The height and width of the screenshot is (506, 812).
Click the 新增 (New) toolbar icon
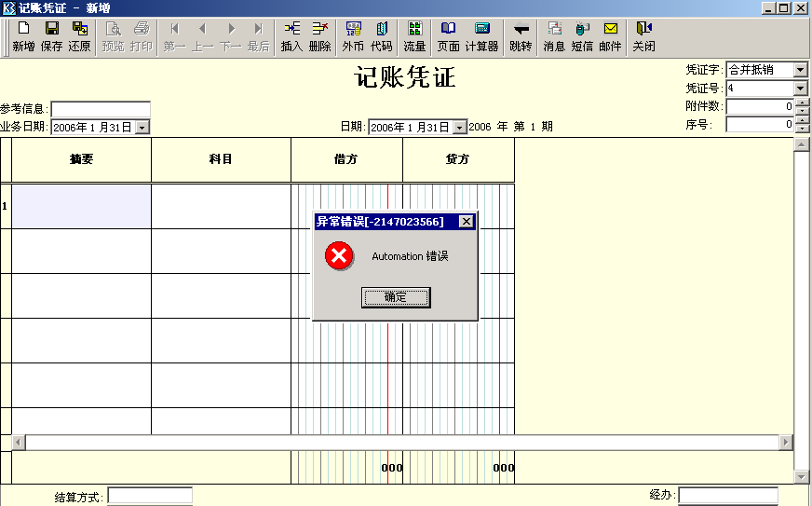(23, 35)
